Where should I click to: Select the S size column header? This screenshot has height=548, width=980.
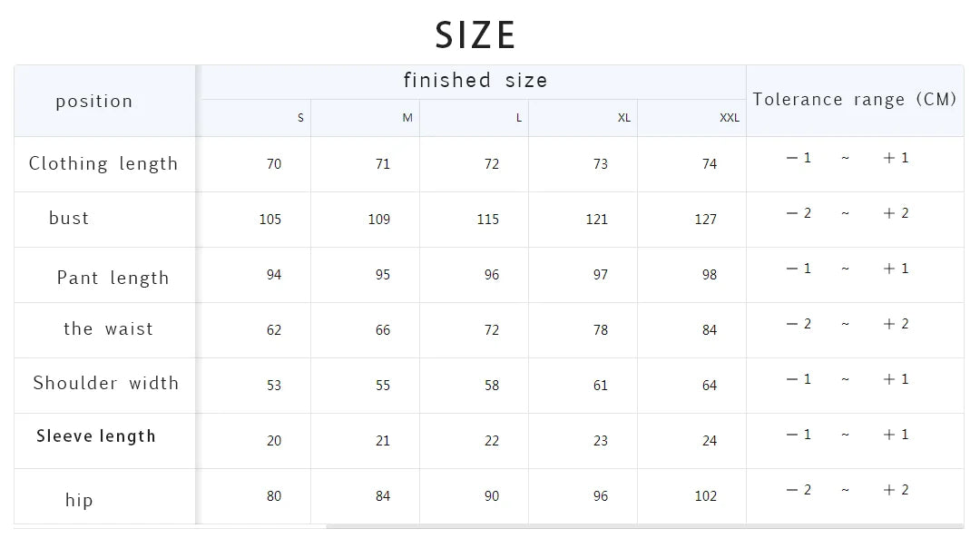click(300, 118)
